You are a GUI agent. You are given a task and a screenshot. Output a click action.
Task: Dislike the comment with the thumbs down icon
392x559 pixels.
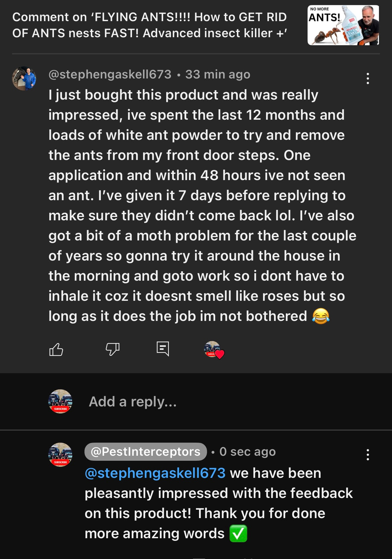point(113,349)
